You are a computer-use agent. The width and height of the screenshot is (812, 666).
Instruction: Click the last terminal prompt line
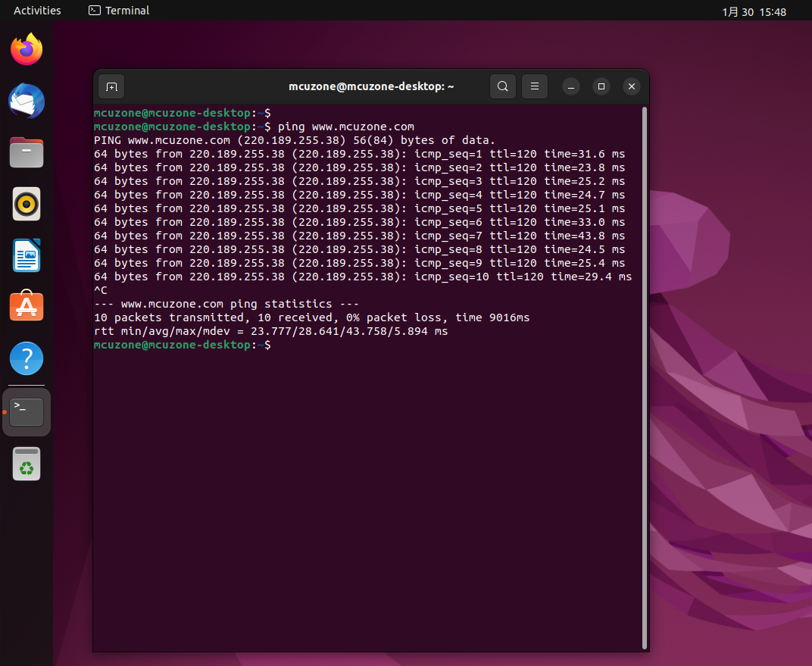(x=183, y=345)
